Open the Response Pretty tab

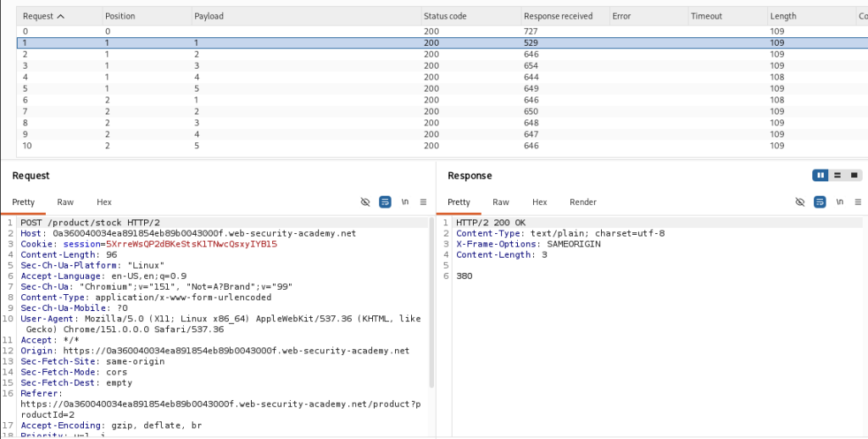click(x=459, y=202)
